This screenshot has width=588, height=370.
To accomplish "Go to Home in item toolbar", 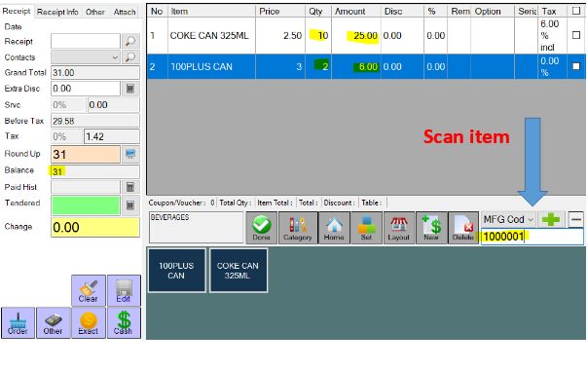I will click(x=334, y=228).
